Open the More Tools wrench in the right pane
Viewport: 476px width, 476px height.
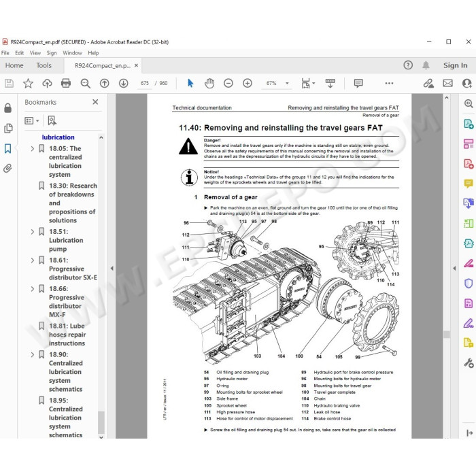pyautogui.click(x=469, y=363)
